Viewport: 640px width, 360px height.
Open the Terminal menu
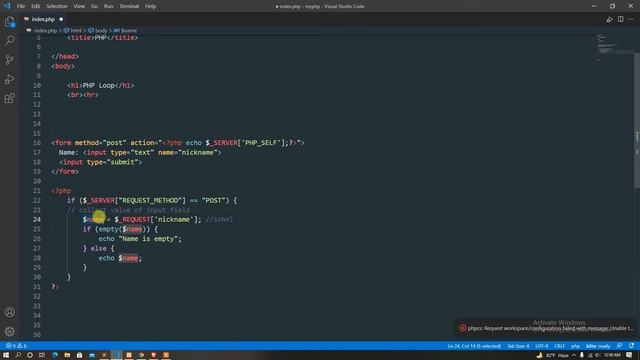click(x=129, y=6)
